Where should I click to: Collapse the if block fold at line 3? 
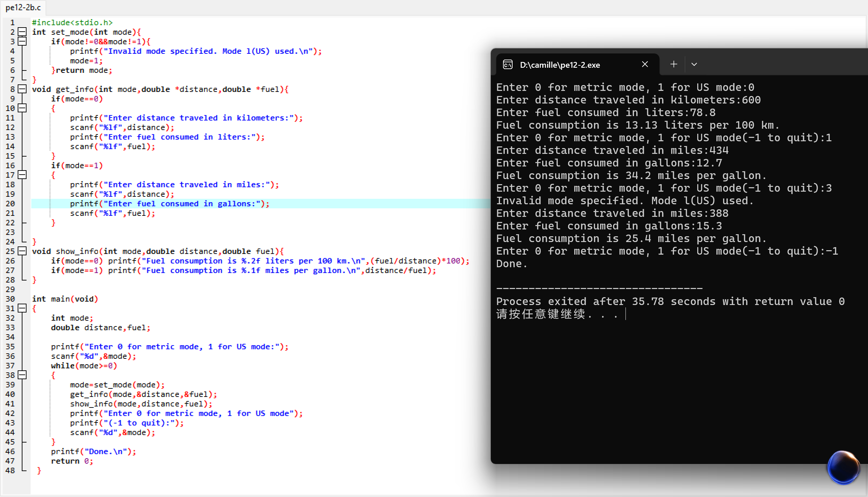pos(22,42)
